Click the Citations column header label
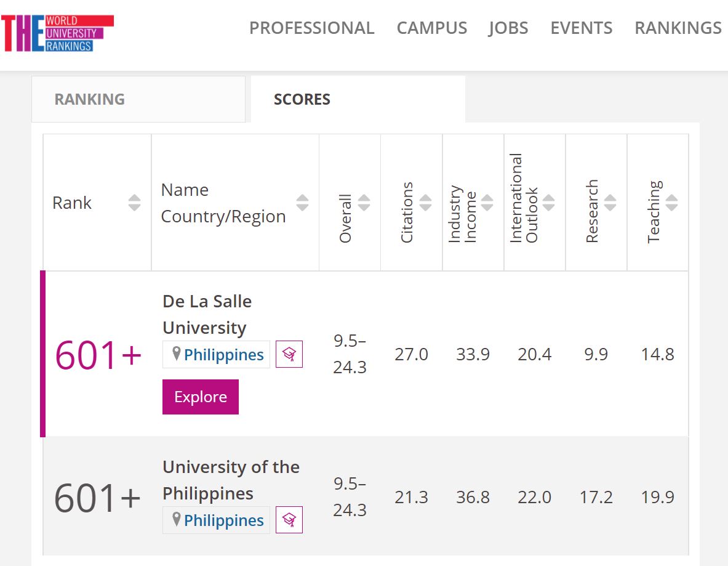 click(x=407, y=212)
